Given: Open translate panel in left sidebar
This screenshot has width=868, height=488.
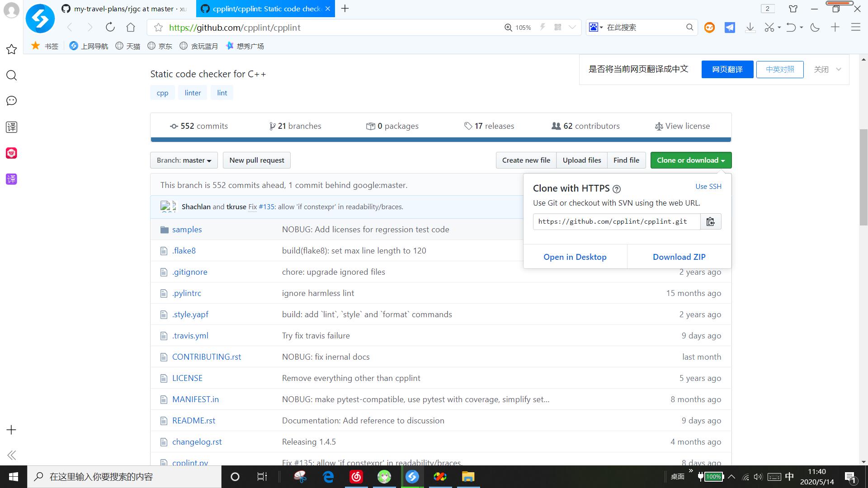Looking at the screenshot, I should coord(11,127).
